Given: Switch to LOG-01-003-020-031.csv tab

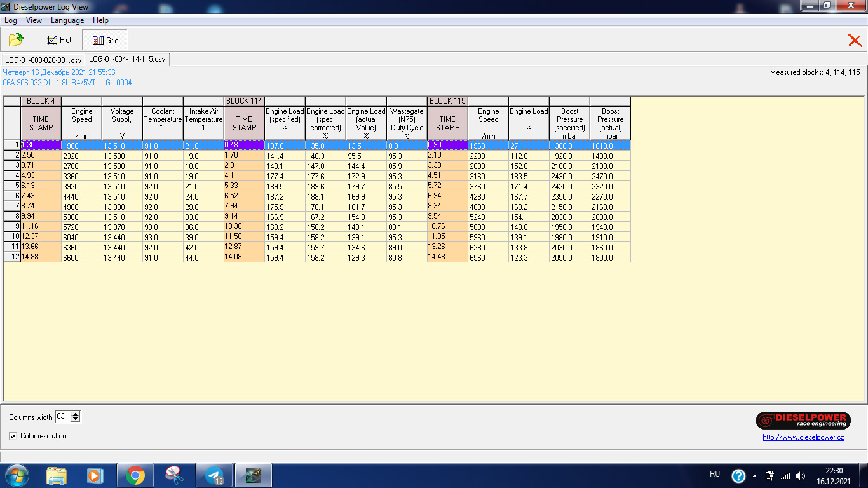Looking at the screenshot, I should click(43, 60).
